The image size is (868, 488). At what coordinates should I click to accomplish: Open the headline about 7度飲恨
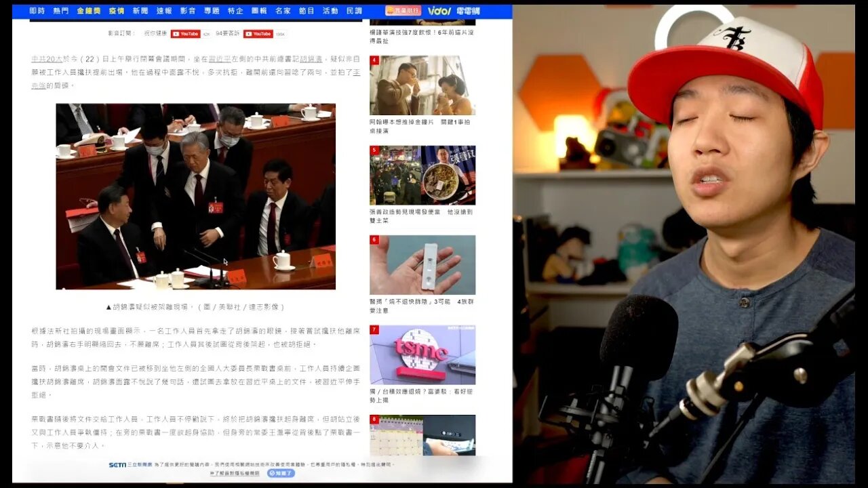pos(421,36)
